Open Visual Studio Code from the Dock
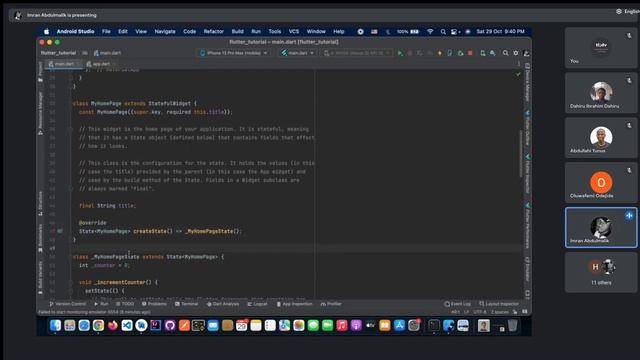The height and width of the screenshot is (360, 640). coord(127,325)
